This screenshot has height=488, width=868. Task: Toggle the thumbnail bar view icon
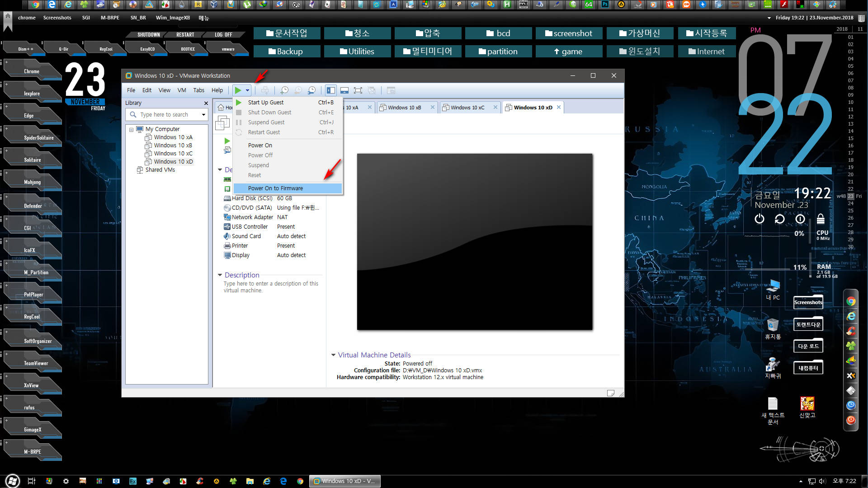click(344, 90)
